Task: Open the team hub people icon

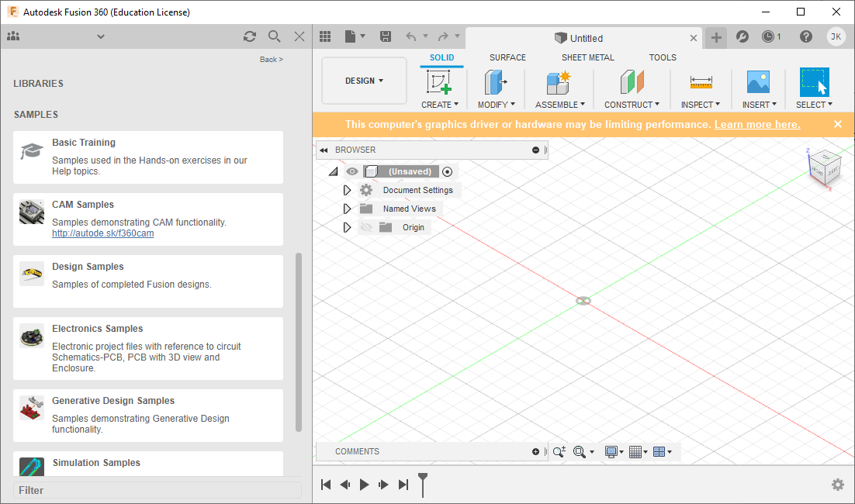Action: [x=13, y=36]
